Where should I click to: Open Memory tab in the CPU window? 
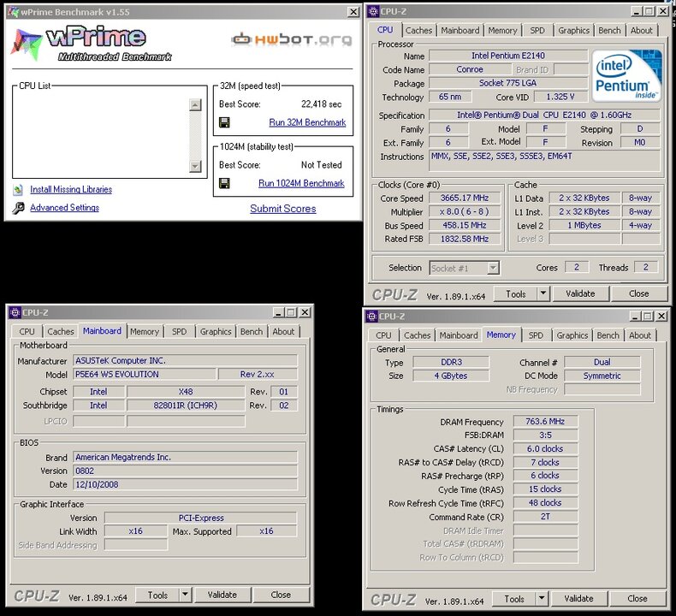tap(502, 31)
